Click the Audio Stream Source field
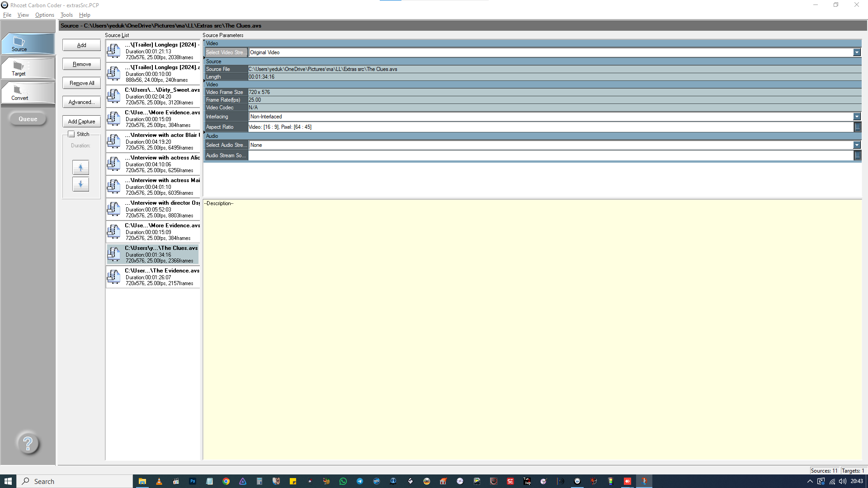Viewport: 868px width, 488px height. [x=551, y=155]
